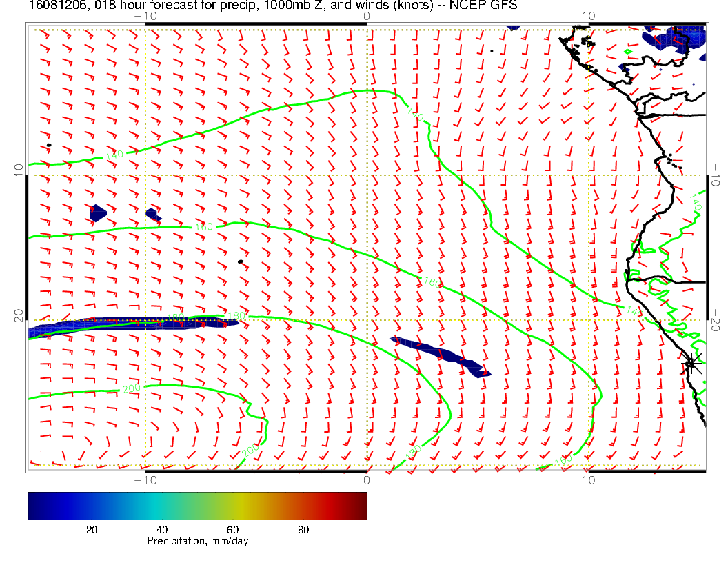
Task: Click the leftmost small blue precipitation patch
Action: [x=98, y=212]
